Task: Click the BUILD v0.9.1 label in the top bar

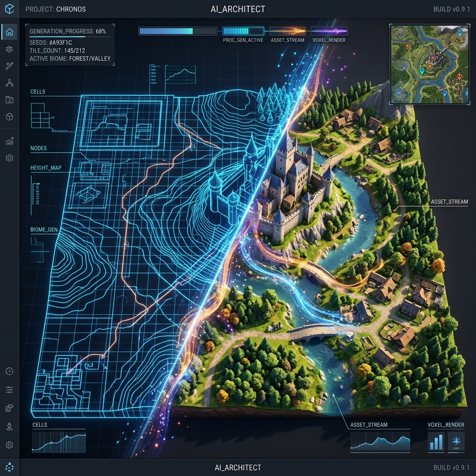Action: click(452, 9)
